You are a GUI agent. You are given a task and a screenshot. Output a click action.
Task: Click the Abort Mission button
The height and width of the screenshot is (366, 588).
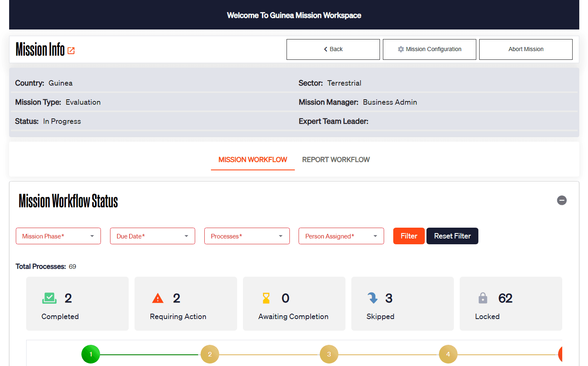526,49
